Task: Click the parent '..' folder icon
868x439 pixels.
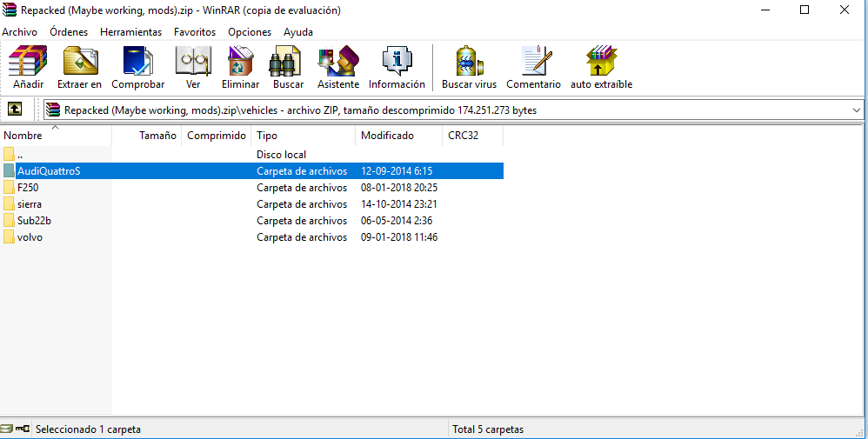Action: [x=9, y=155]
